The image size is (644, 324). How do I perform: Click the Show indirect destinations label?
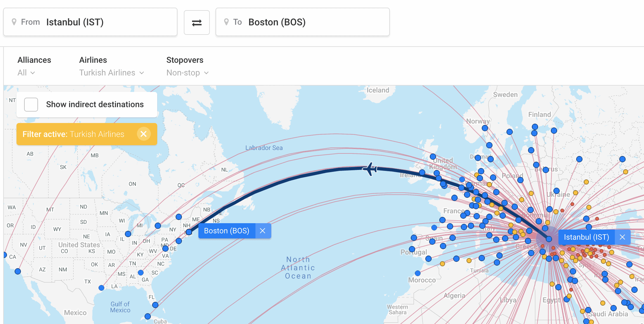[95, 105]
